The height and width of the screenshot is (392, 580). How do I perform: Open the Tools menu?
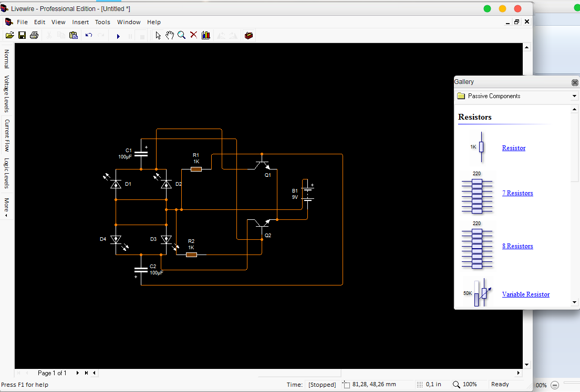pyautogui.click(x=102, y=22)
